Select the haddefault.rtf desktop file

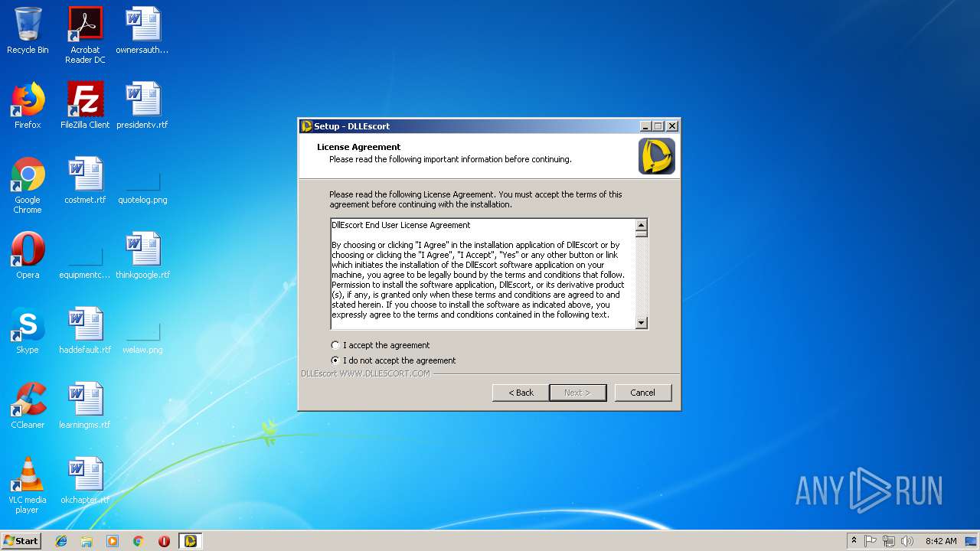click(x=85, y=331)
